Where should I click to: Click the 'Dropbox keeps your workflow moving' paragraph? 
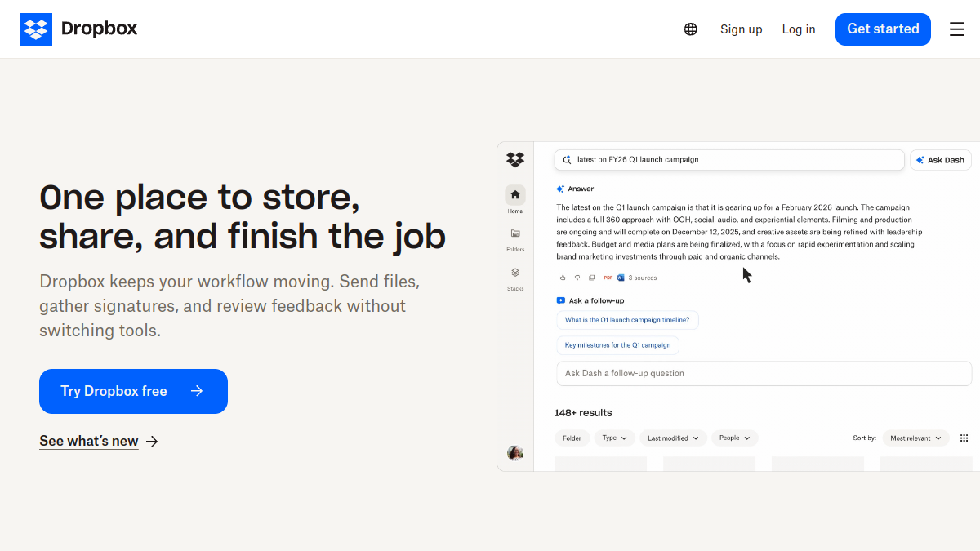[x=229, y=306]
